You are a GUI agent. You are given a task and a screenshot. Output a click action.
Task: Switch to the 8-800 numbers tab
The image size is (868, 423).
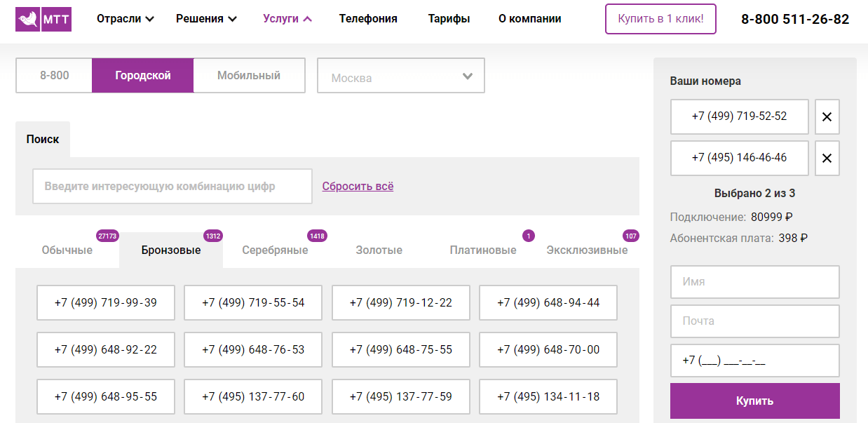tap(53, 75)
